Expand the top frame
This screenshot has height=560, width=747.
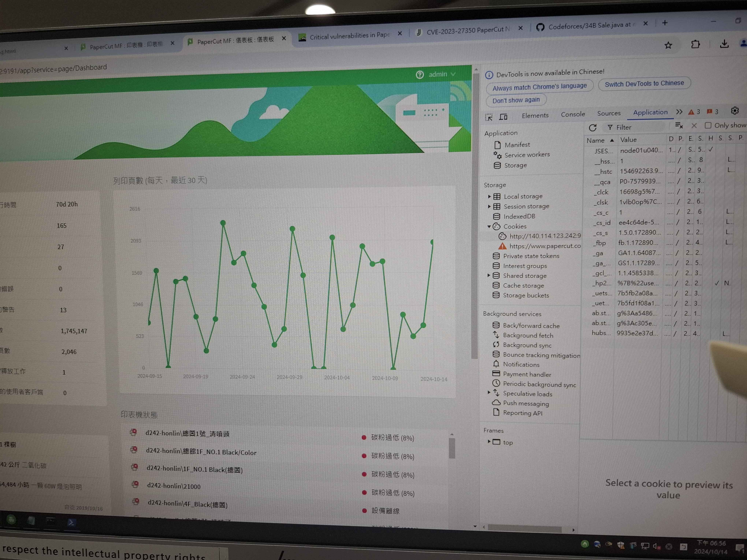point(489,441)
